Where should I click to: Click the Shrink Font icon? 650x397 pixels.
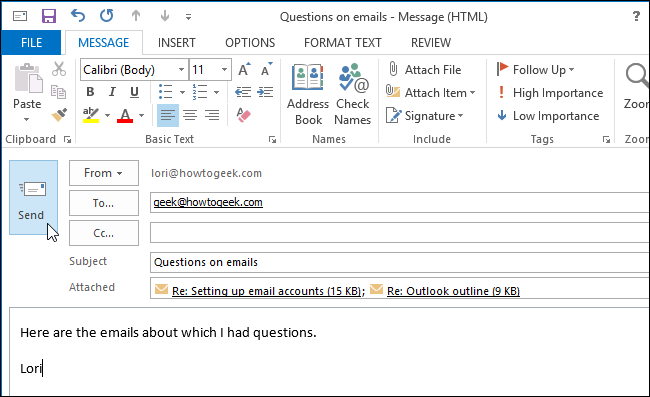coord(266,70)
